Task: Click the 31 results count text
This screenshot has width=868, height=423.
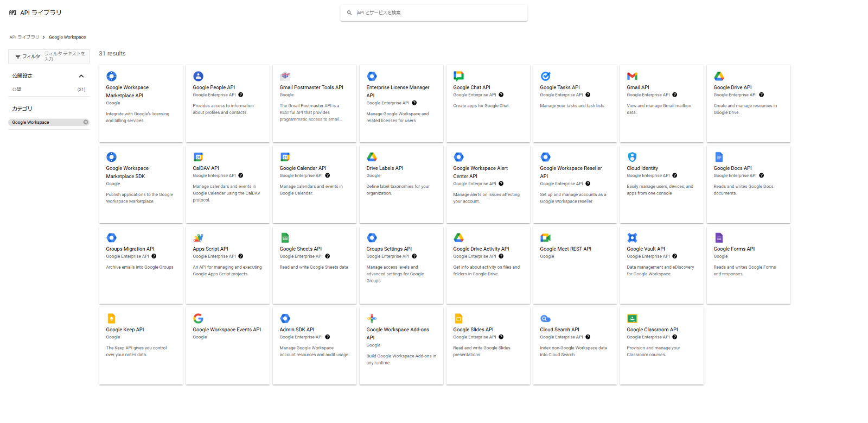Action: pyautogui.click(x=112, y=54)
